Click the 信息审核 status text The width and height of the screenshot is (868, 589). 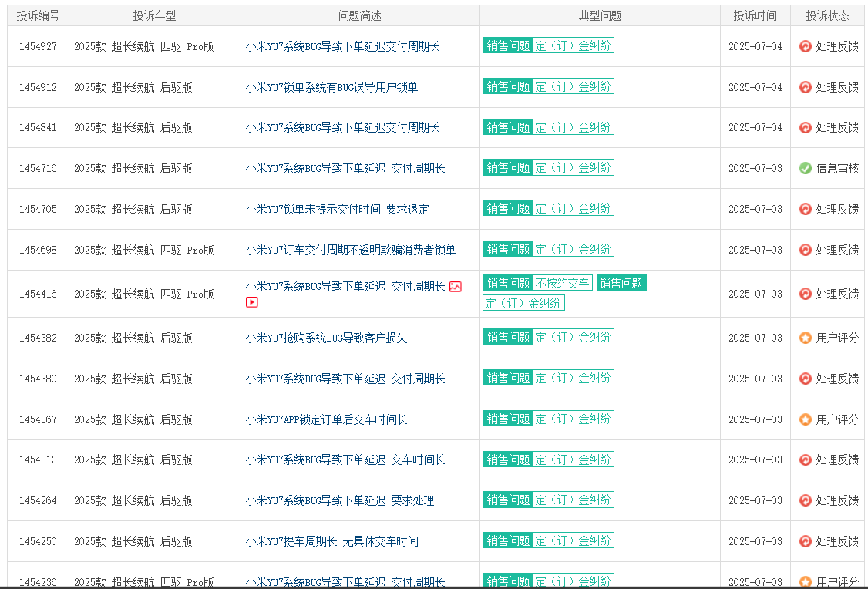(837, 168)
